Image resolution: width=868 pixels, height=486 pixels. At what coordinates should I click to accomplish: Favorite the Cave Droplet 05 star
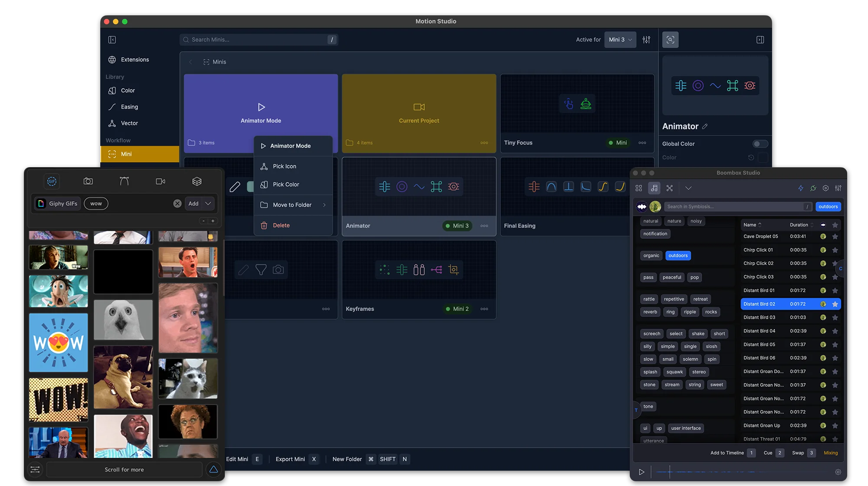(x=835, y=237)
